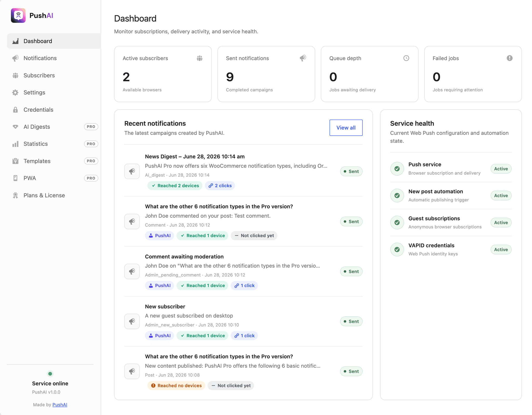This screenshot has width=532, height=415.
Task: Click the Failed jobs card title
Action: click(446, 58)
